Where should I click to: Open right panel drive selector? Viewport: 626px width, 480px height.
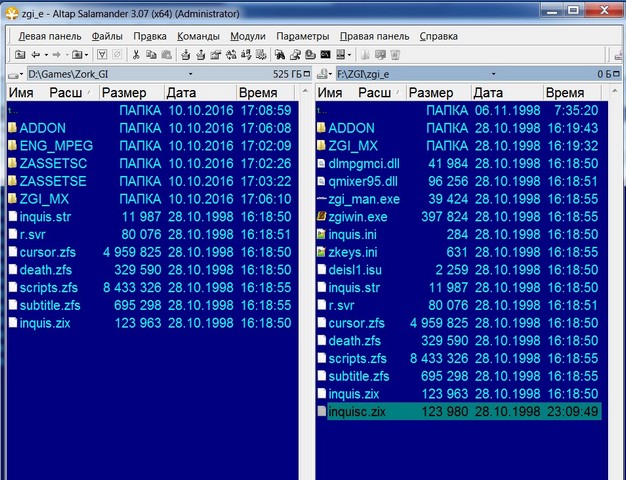point(325,74)
